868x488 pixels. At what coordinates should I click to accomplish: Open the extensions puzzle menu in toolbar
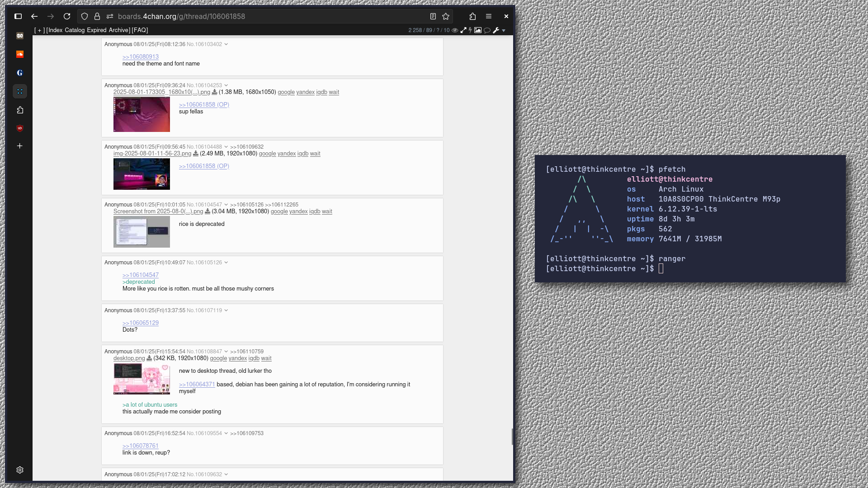(473, 16)
